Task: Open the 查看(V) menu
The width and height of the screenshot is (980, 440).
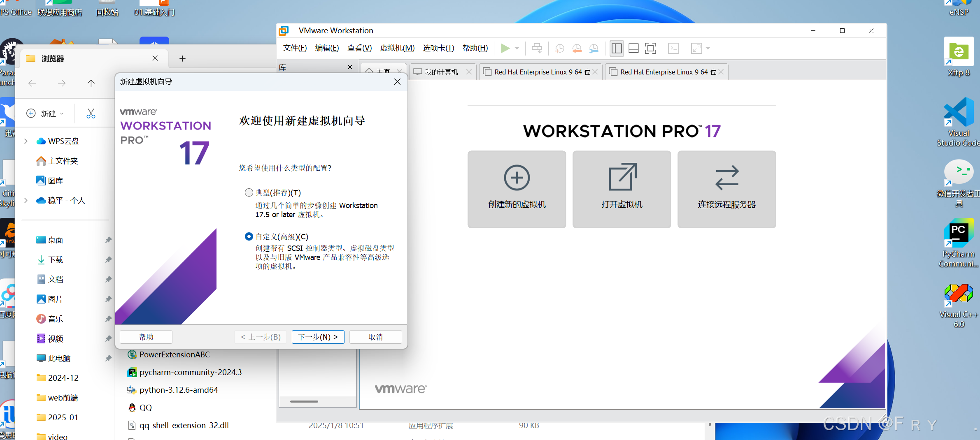Action: (x=359, y=48)
